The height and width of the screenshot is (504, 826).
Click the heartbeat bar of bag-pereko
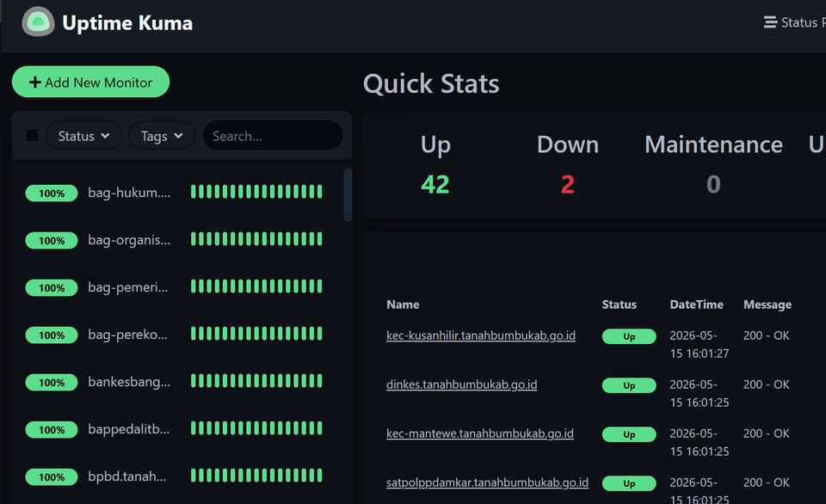point(256,334)
